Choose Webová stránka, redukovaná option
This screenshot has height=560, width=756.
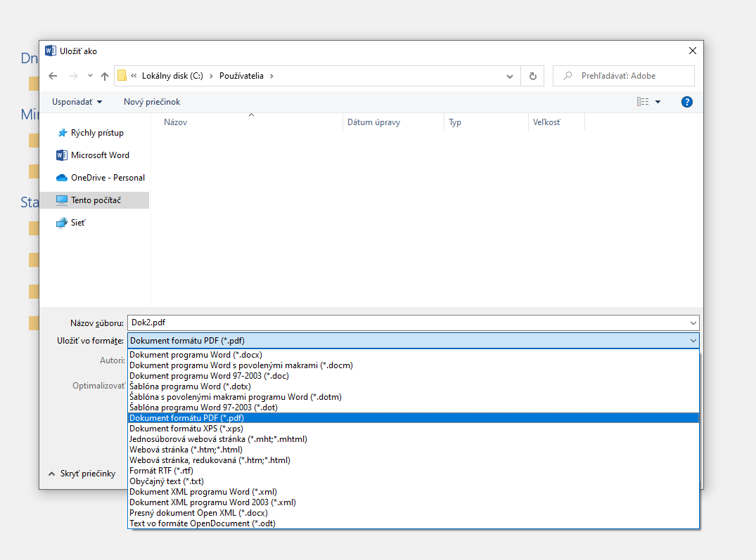pos(414,460)
